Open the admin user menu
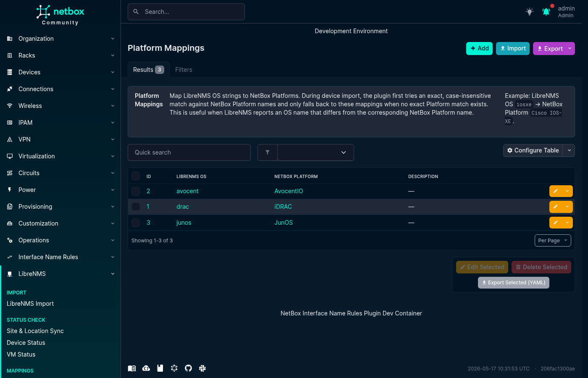Image resolution: width=588 pixels, height=378 pixels. [x=566, y=12]
